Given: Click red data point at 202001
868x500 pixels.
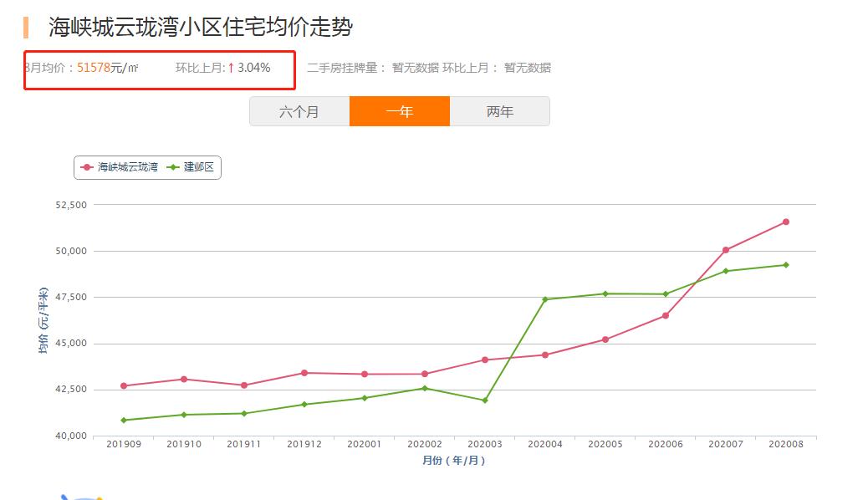Looking at the screenshot, I should pyautogui.click(x=365, y=375).
